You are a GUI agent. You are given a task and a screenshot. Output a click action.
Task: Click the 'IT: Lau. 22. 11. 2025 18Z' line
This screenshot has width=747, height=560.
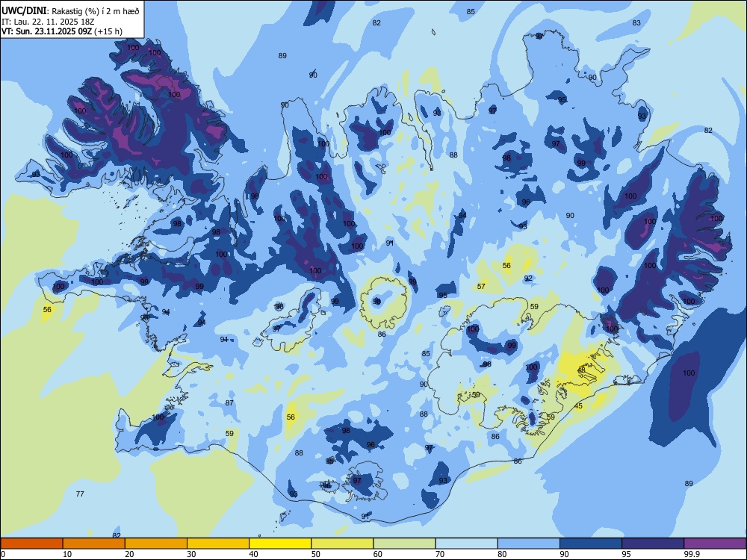[48, 22]
